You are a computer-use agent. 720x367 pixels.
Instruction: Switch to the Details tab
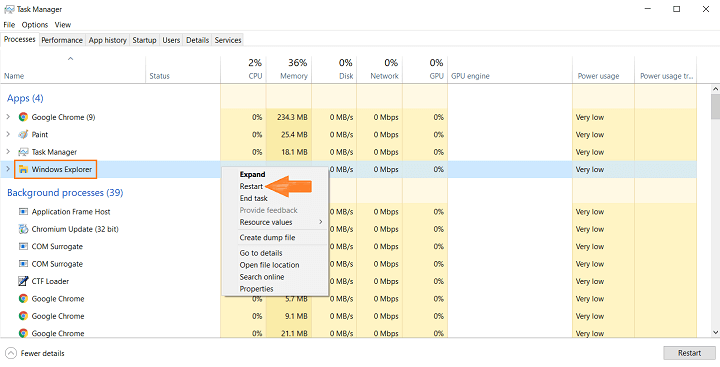(197, 40)
